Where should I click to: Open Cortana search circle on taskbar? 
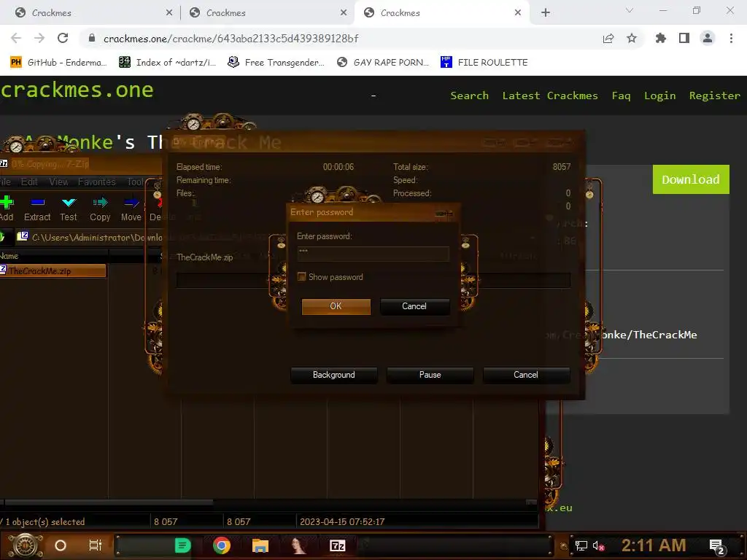coord(61,545)
